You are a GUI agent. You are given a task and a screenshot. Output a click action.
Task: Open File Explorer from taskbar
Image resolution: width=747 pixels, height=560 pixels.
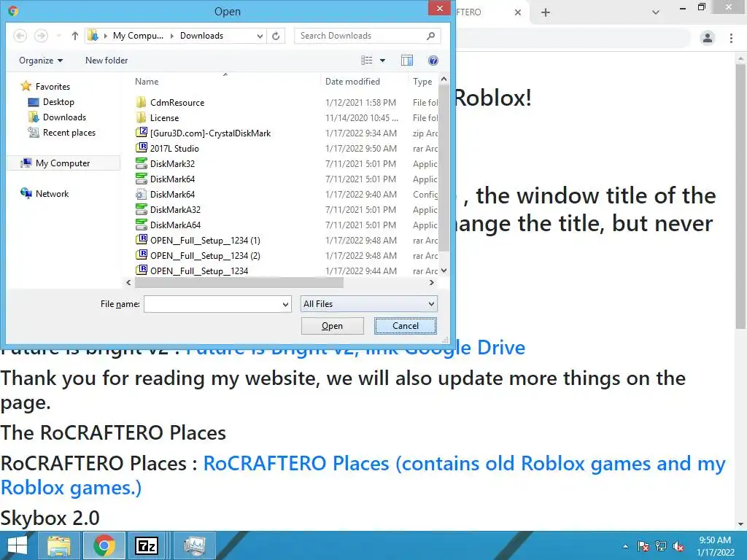coord(58,545)
